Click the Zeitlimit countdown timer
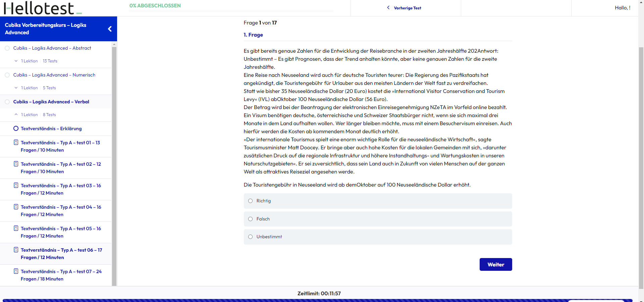This screenshot has width=644, height=302. [319, 293]
